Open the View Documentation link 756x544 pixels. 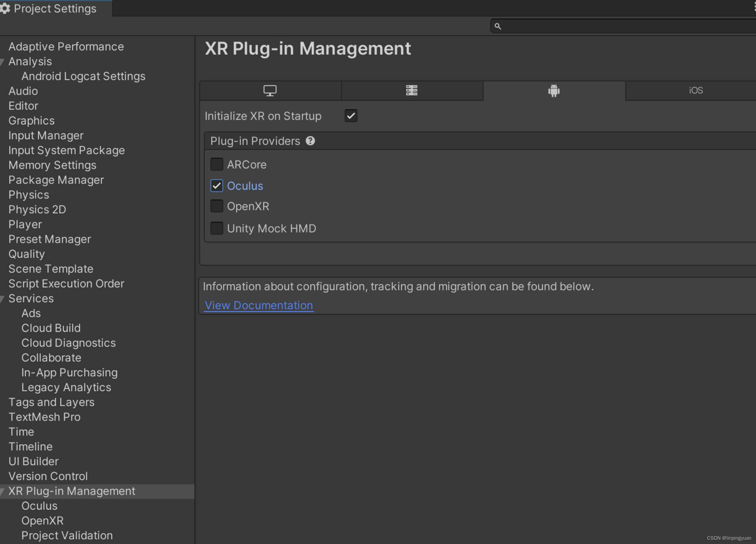(259, 306)
